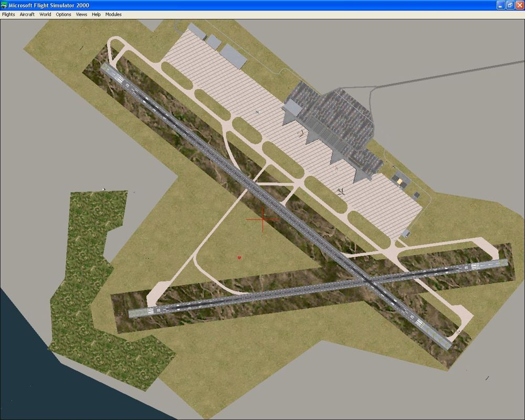Viewport: 525px width, 420px height.
Task: Minimize the Flight Simulator window
Action: (x=500, y=5)
